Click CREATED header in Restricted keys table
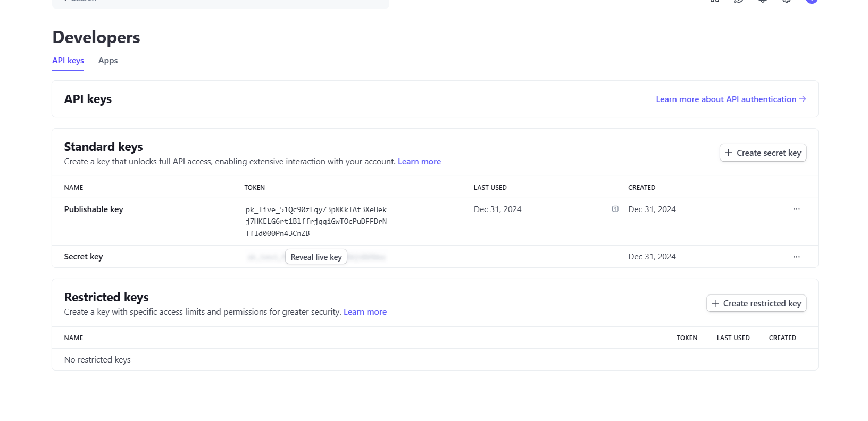Viewport: 868px width, 421px height. [x=782, y=338]
